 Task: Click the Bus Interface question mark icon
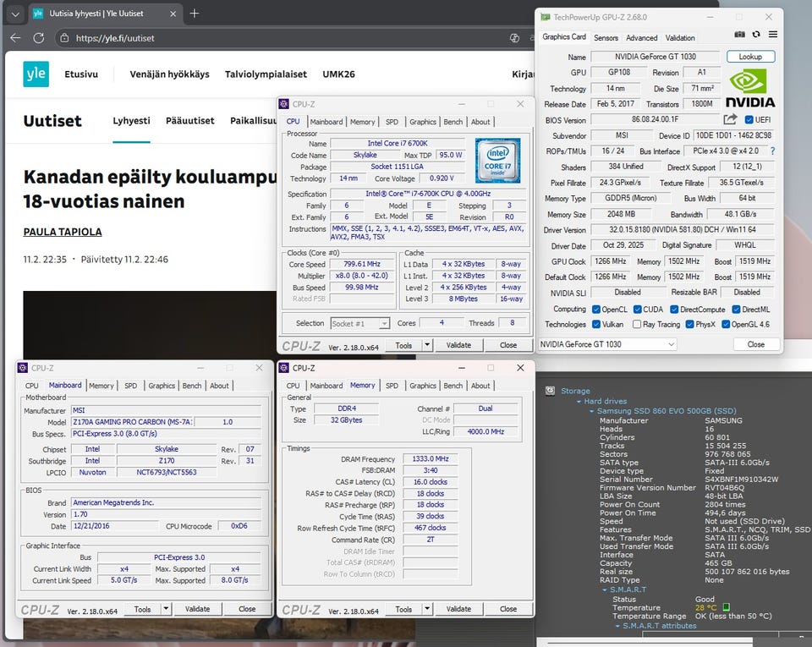771,151
